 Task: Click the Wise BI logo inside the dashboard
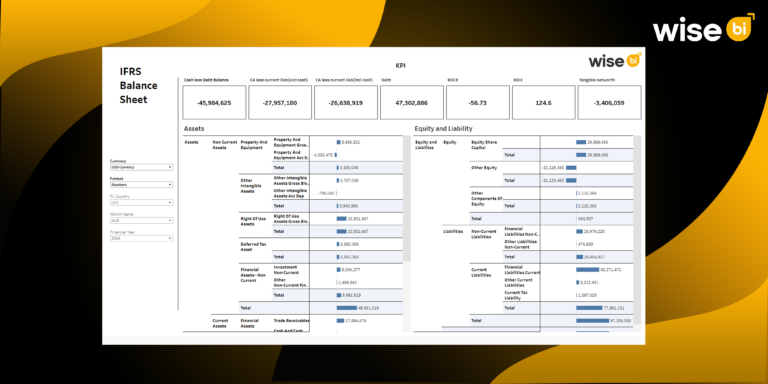pyautogui.click(x=615, y=60)
